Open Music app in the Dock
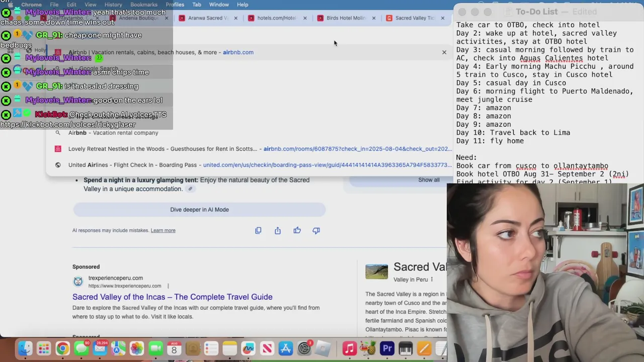 [x=350, y=348]
